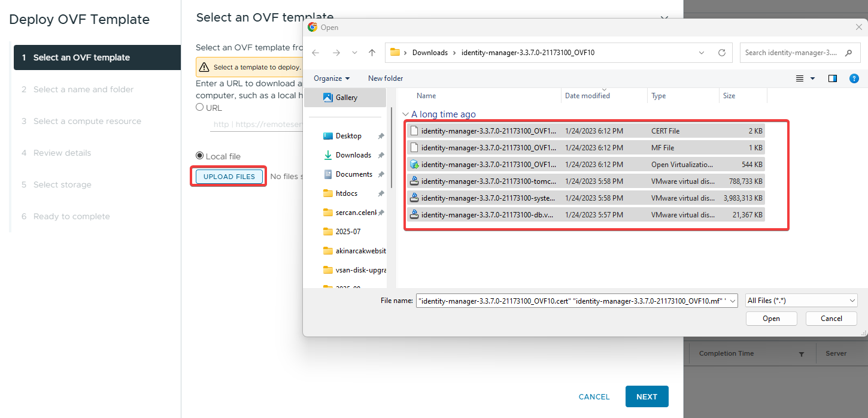
Task: Open the All Files type dropdown
Action: (x=802, y=301)
